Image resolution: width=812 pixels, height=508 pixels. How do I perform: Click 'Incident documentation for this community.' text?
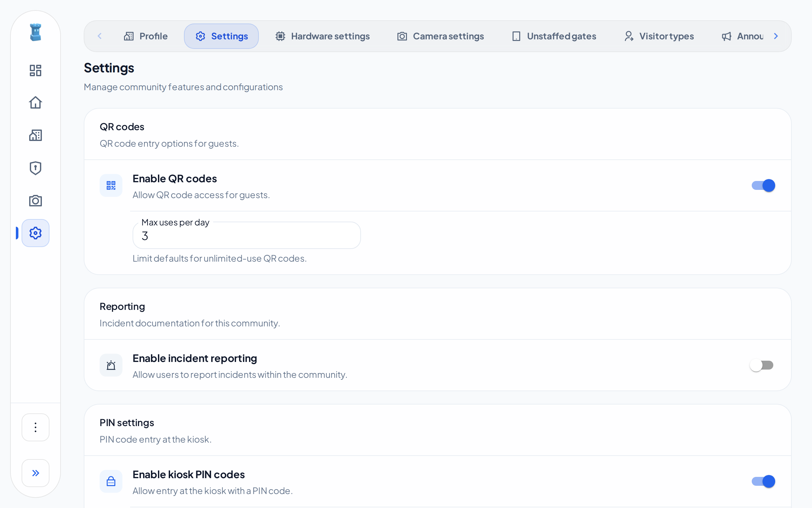190,323
